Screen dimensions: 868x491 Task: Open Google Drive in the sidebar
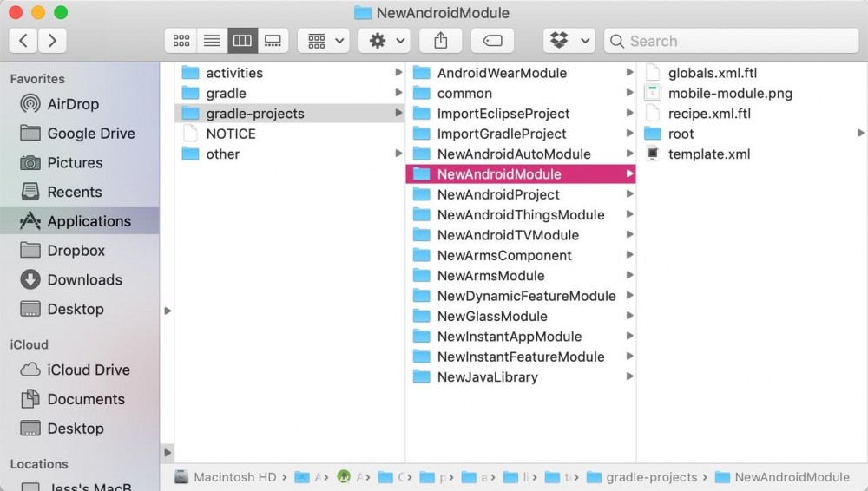pyautogui.click(x=80, y=134)
